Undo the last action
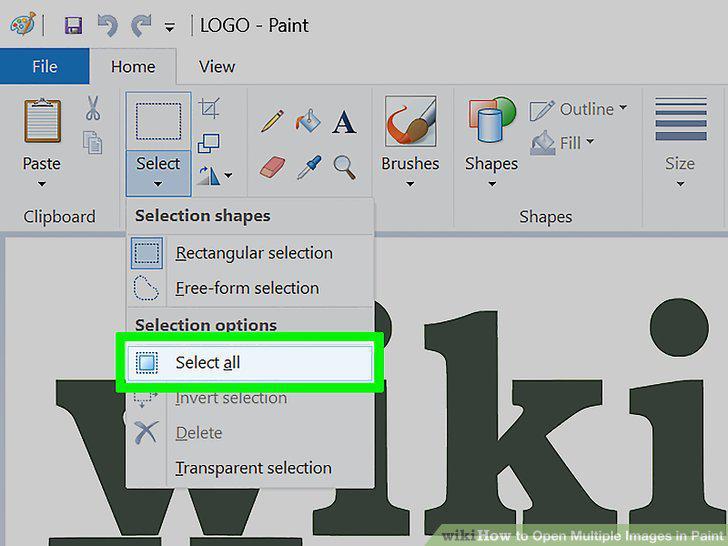This screenshot has height=546, width=728. pyautogui.click(x=107, y=25)
